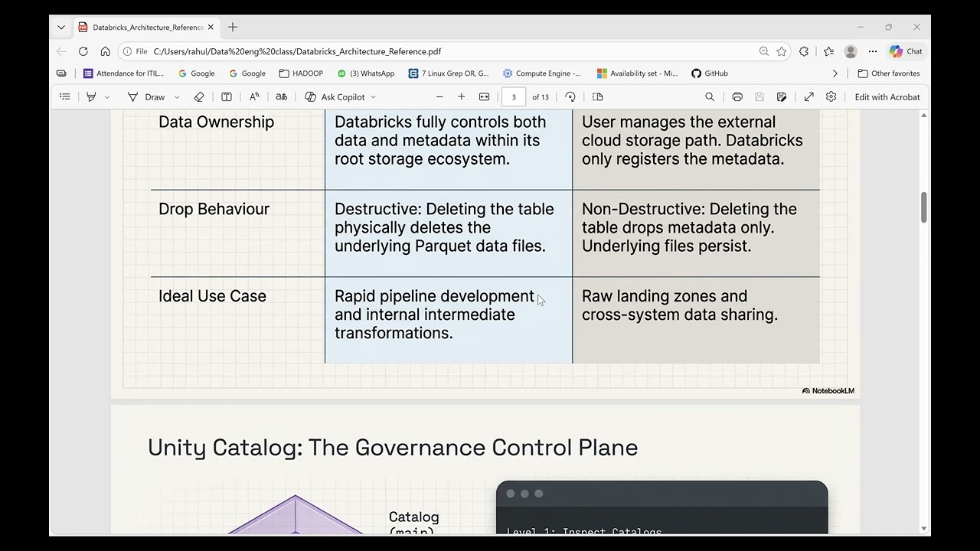Open Find in PDF search

pos(710,97)
